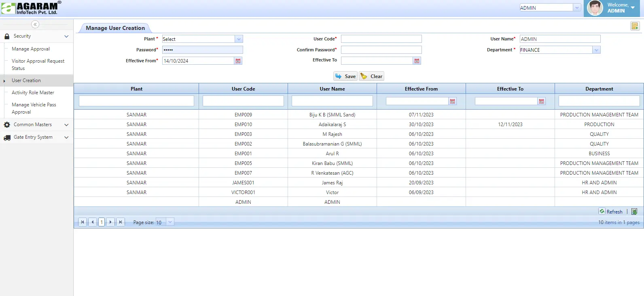Go to the first page of grid

(83, 222)
